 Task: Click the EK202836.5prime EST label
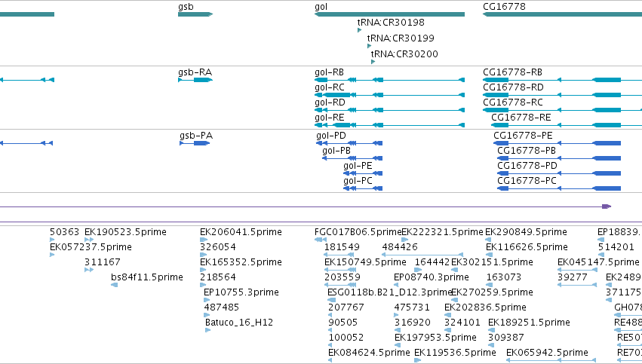pyautogui.click(x=485, y=307)
